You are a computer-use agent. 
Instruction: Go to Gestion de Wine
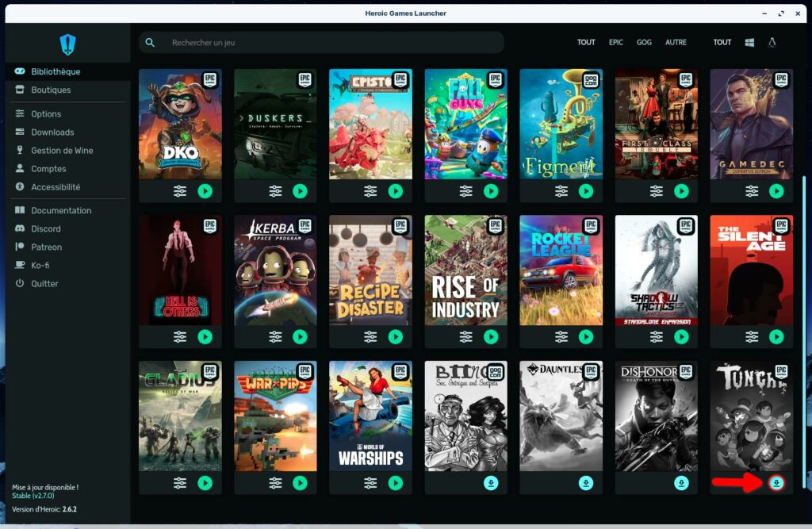tap(62, 151)
